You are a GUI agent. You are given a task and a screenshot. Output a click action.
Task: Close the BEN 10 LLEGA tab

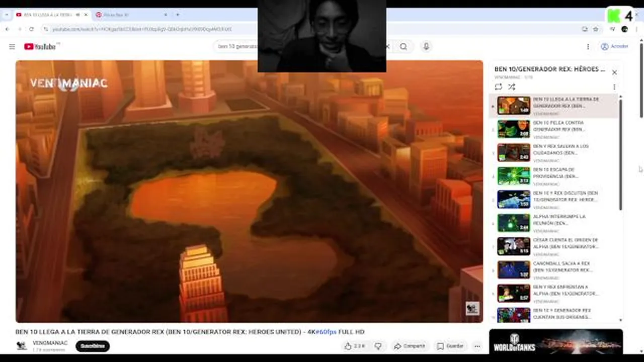[x=86, y=15]
